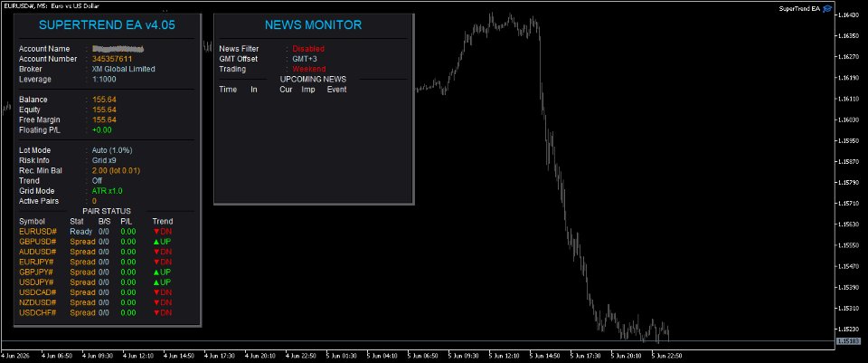Click the P/L column header in Pair Status
Image resolution: width=868 pixels, height=363 pixels.
pos(127,221)
